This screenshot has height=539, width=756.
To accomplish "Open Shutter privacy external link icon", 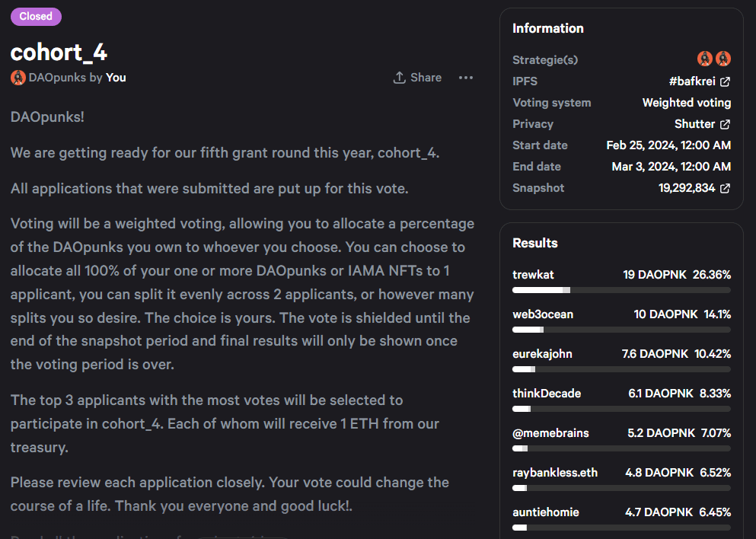I will 725,124.
